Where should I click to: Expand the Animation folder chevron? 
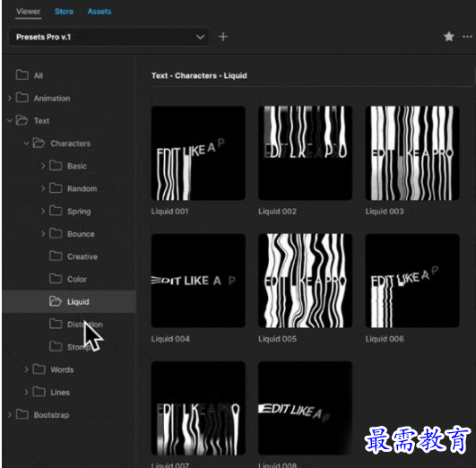pos(9,98)
